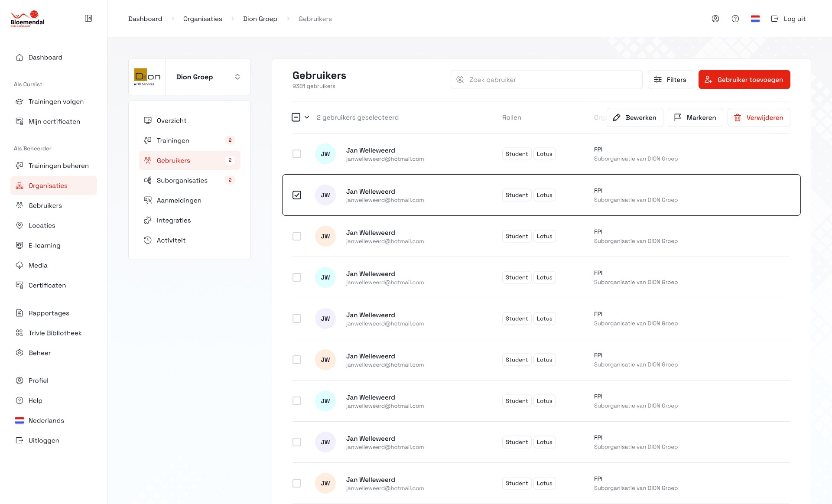Open Trainingen volgen in sidebar
Viewport: 832px width, 504px height.
coord(54,101)
